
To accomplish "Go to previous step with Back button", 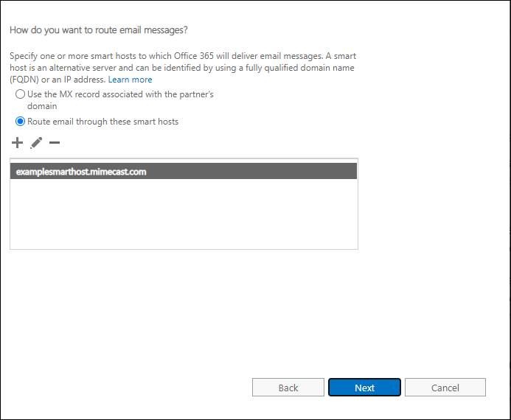I will click(x=288, y=388).
